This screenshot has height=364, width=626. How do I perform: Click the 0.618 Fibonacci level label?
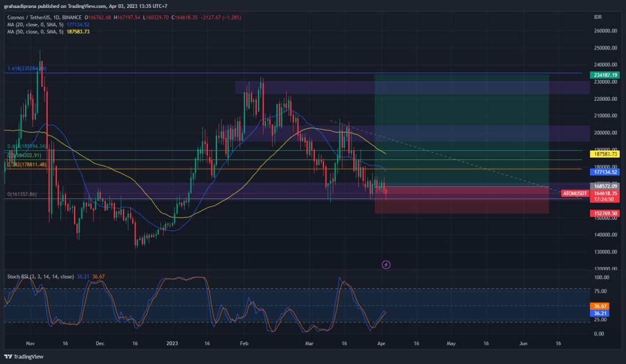(x=27, y=147)
